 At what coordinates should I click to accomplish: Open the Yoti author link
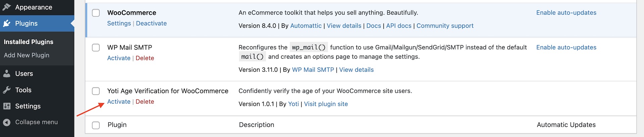point(293,104)
